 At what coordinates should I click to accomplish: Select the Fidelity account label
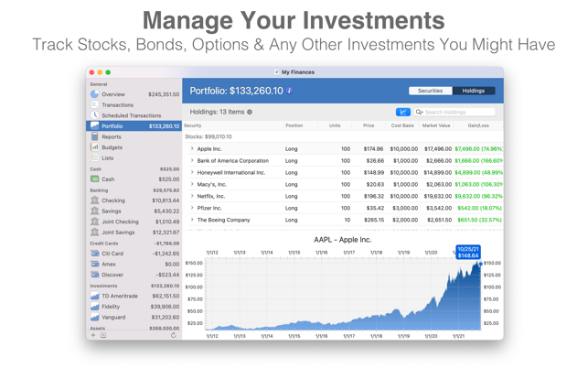[x=111, y=307]
